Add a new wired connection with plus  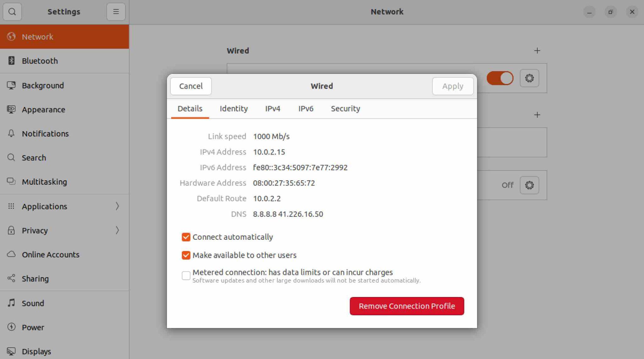537,51
